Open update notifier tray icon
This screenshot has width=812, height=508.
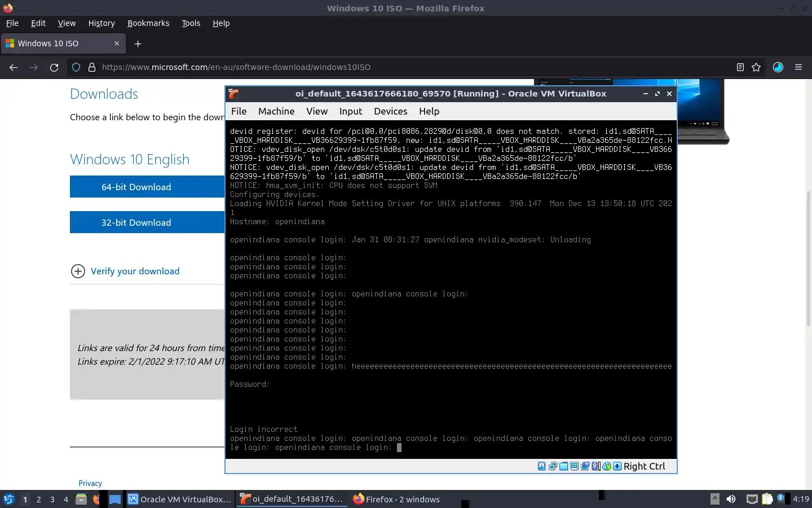click(x=781, y=498)
